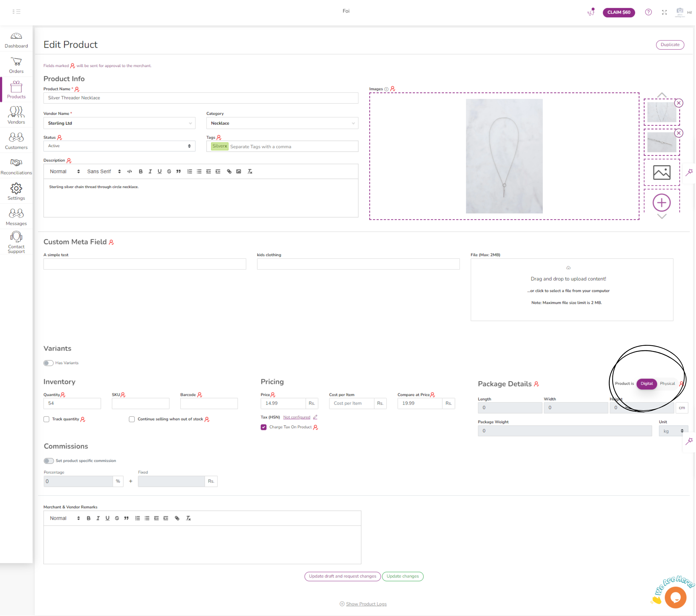Toggle strikethrough in Description editor
The height and width of the screenshot is (616, 696).
169,172
